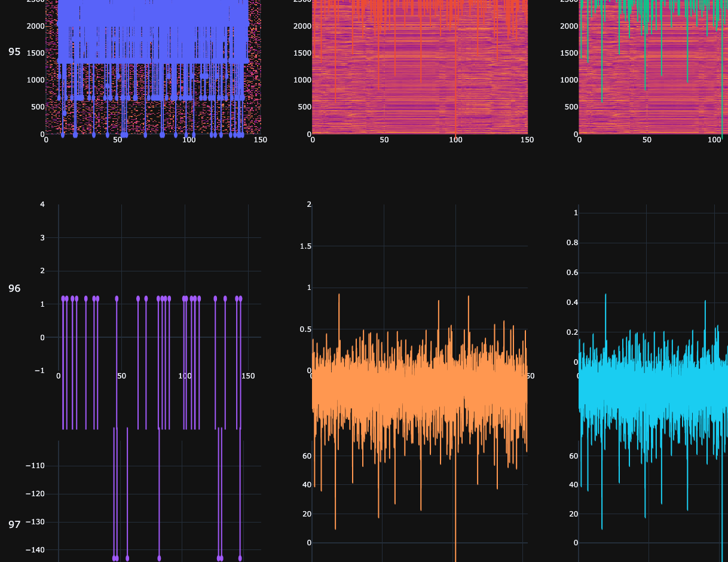Select row index label 96
Image resolution: width=728 pixels, height=562 pixels.
(14, 288)
